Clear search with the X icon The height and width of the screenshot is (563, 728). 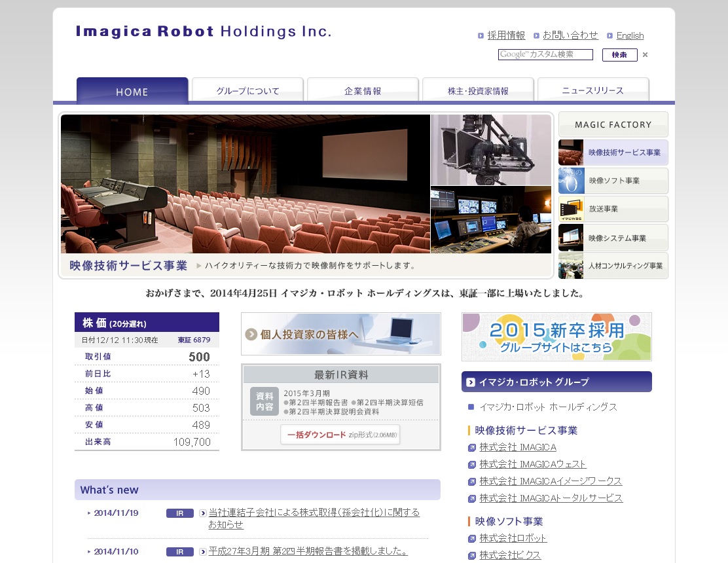[645, 55]
